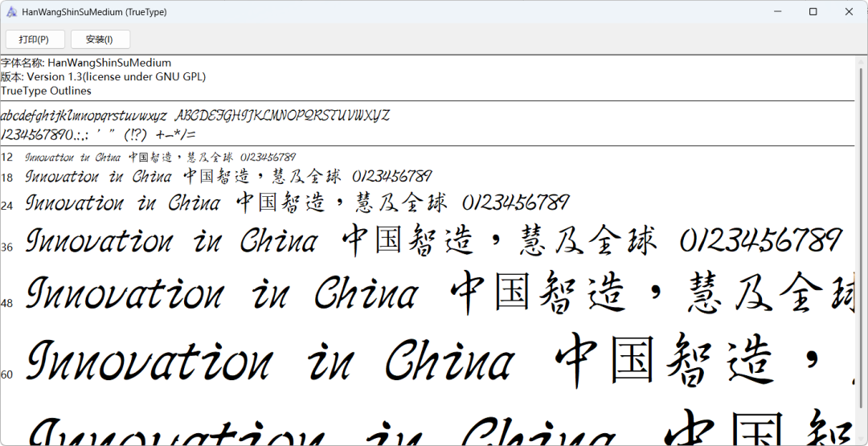The width and height of the screenshot is (868, 446).
Task: Click the font name line 字体名称: HanWangShinSuMedium
Action: [86, 63]
